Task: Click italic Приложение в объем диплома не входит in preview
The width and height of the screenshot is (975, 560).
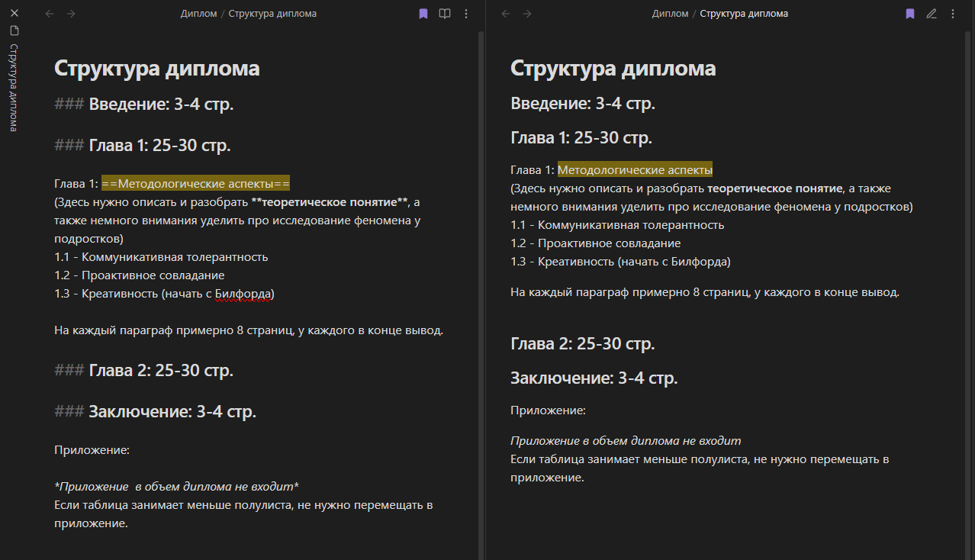Action: 626,441
